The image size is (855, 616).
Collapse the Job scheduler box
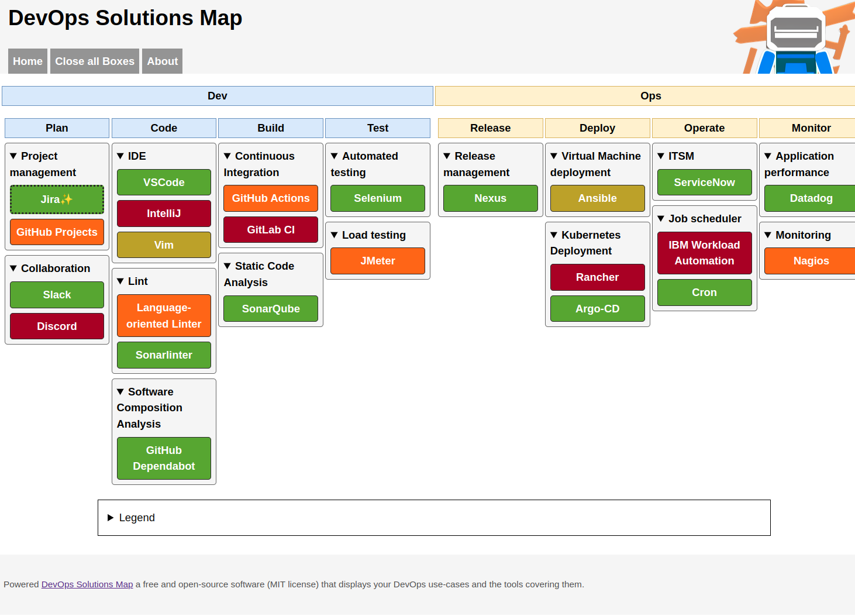click(705, 219)
